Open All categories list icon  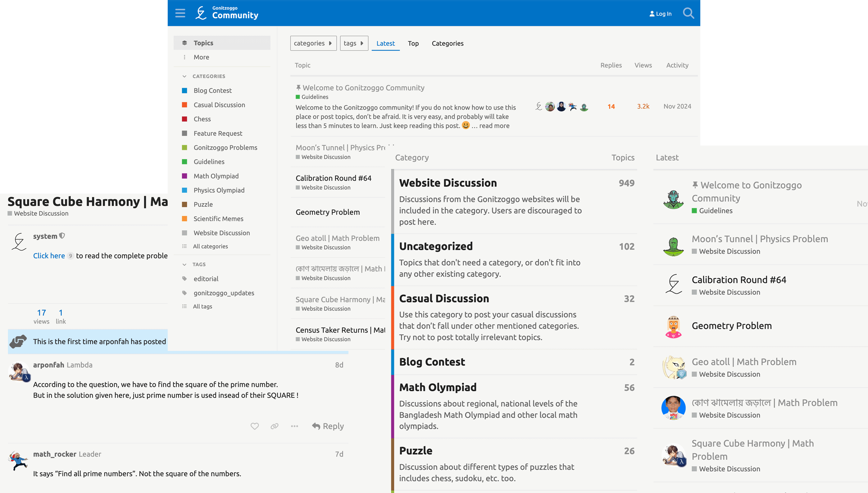click(184, 246)
